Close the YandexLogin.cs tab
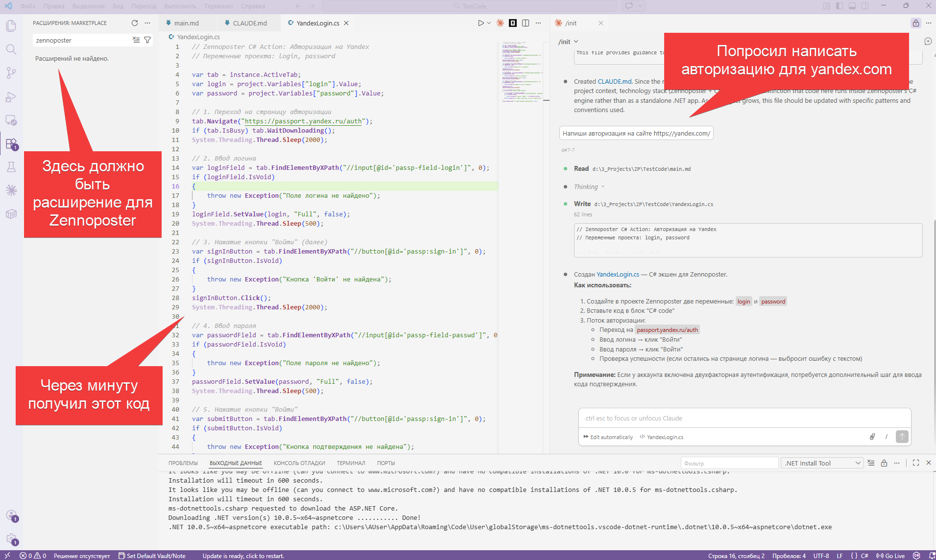 pyautogui.click(x=346, y=23)
